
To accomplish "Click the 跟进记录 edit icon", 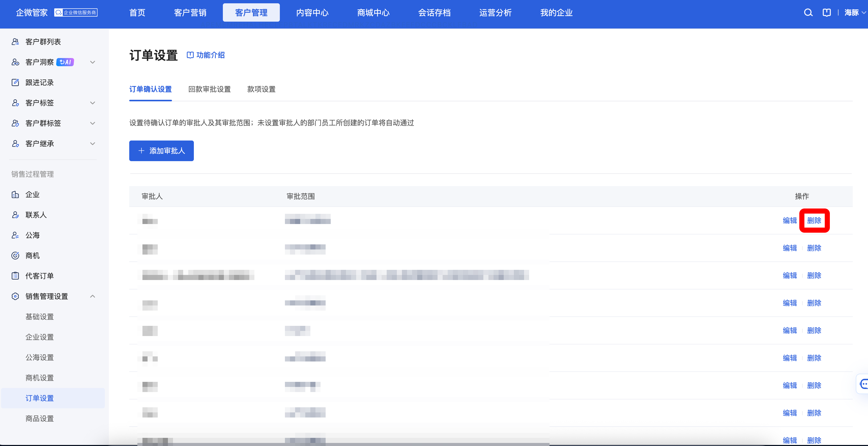I will [x=15, y=82].
